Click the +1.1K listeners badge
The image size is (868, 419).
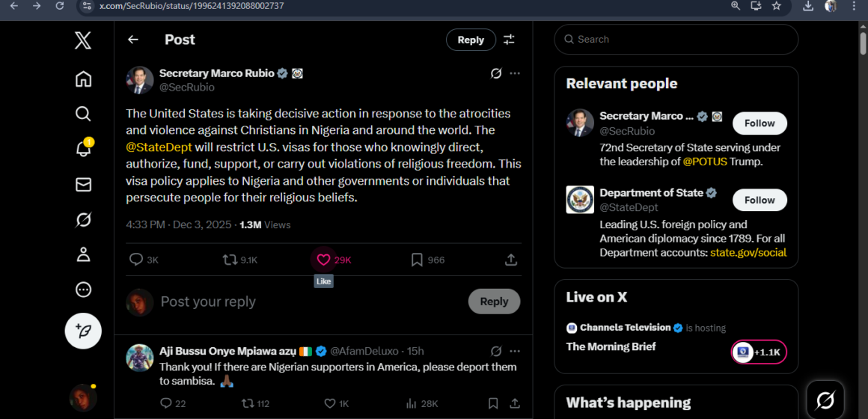coord(759,352)
